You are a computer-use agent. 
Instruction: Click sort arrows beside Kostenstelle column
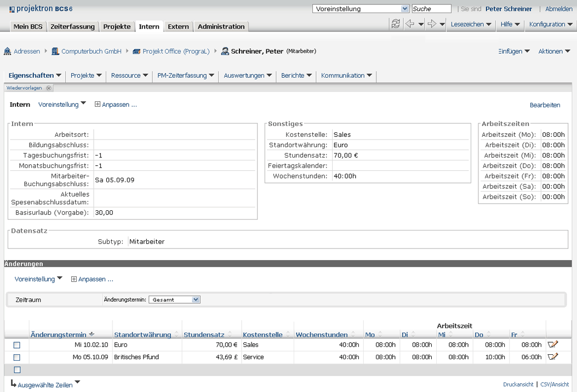[x=288, y=335]
